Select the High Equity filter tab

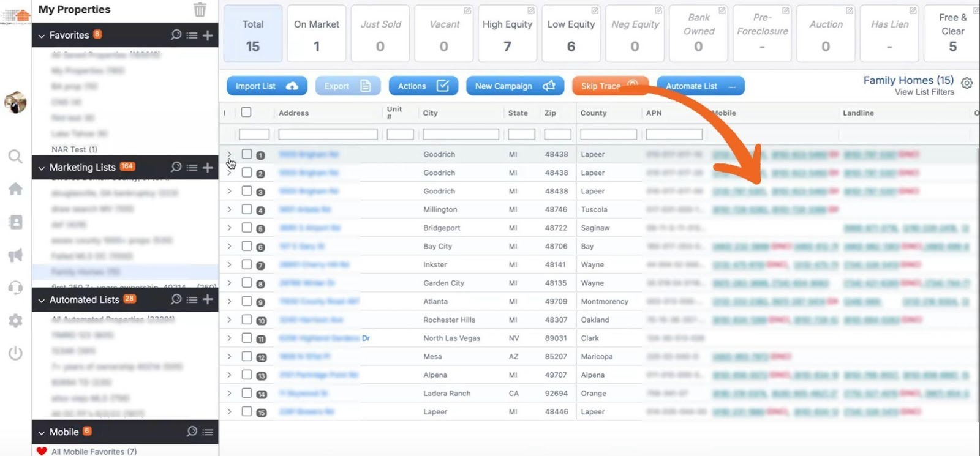click(507, 34)
